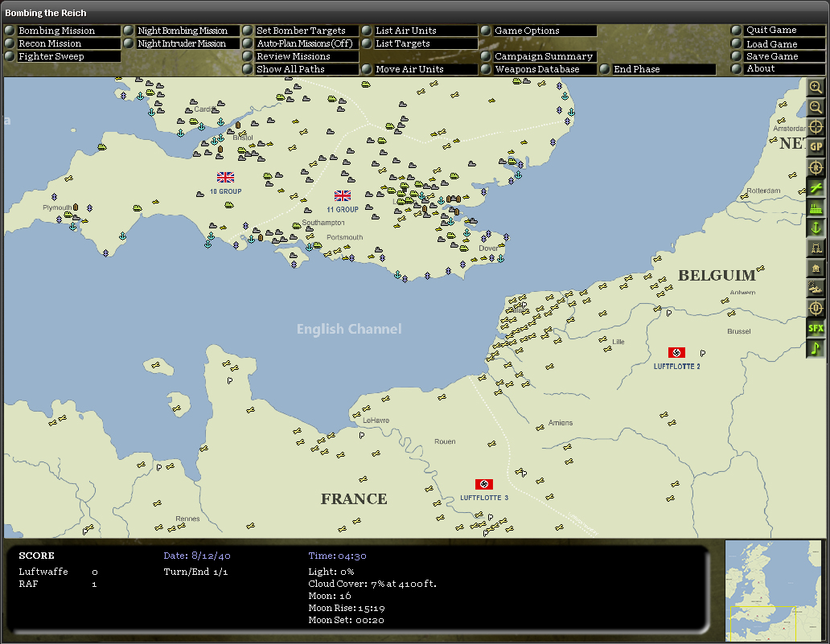Open the About screen

(779, 68)
